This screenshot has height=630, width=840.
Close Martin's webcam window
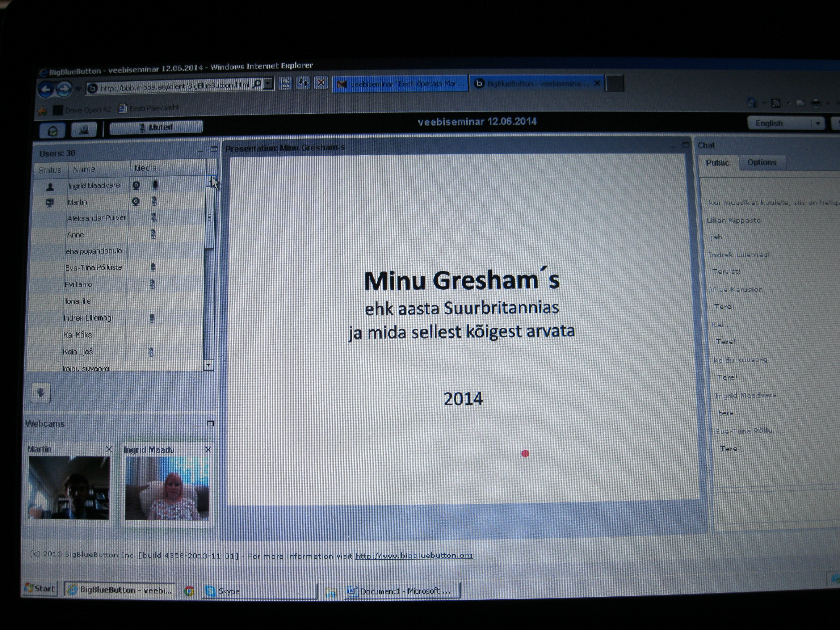[109, 449]
